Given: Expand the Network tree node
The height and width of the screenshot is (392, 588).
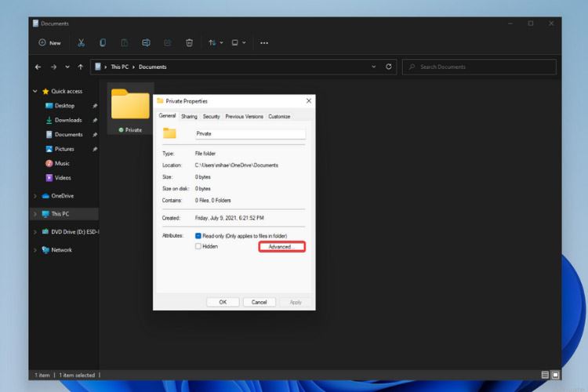Looking at the screenshot, I should coord(35,250).
